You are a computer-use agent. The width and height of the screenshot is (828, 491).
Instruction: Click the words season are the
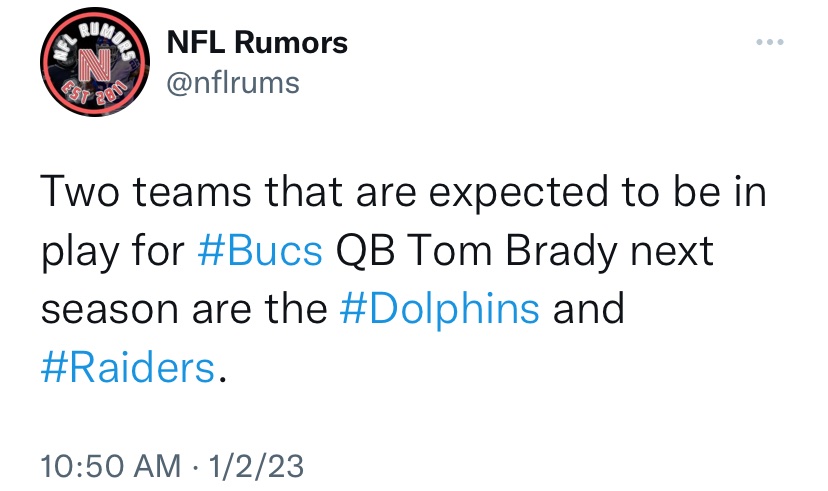184,309
